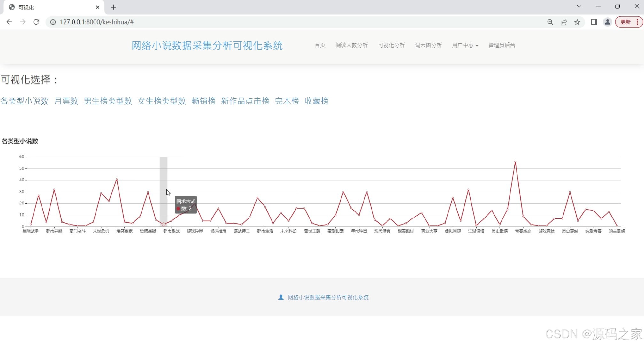Click the site information icon
The height and width of the screenshot is (345, 644).
tap(53, 22)
